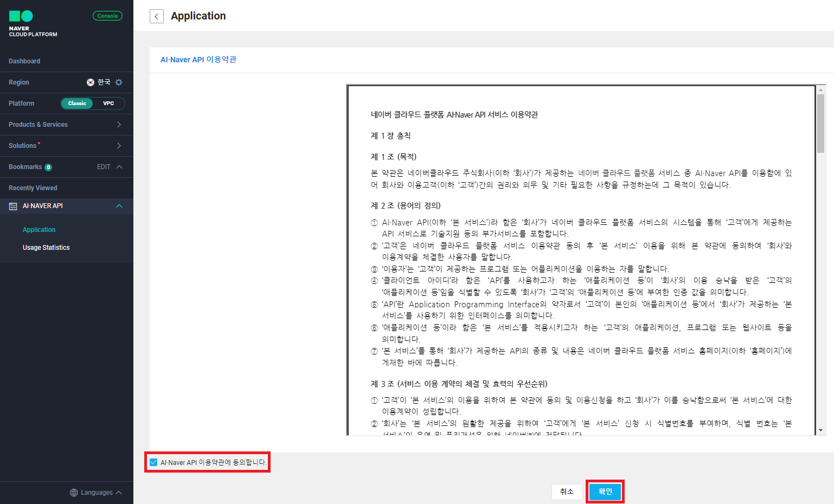Open the Console badge
Viewport: 834px width, 504px height.
click(x=107, y=16)
